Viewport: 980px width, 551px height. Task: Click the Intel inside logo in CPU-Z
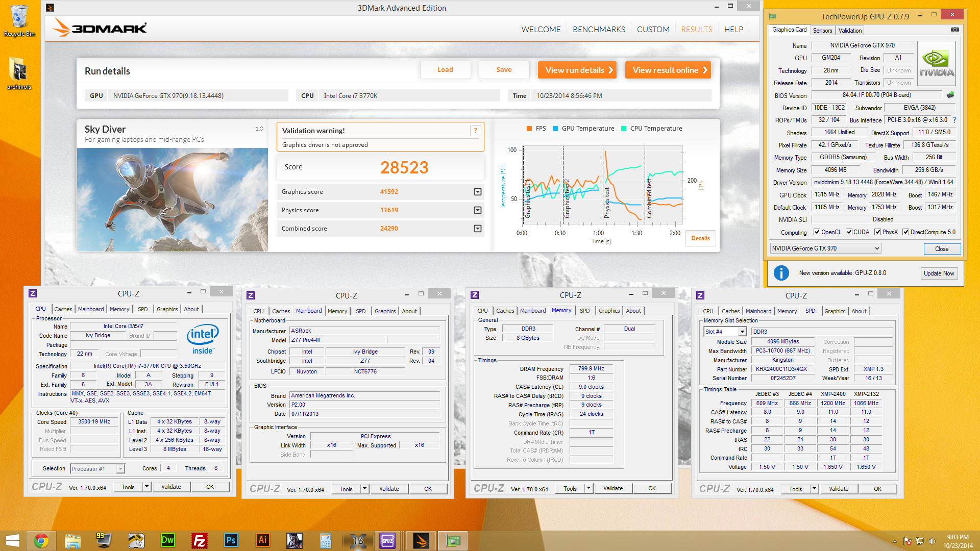[x=203, y=339]
